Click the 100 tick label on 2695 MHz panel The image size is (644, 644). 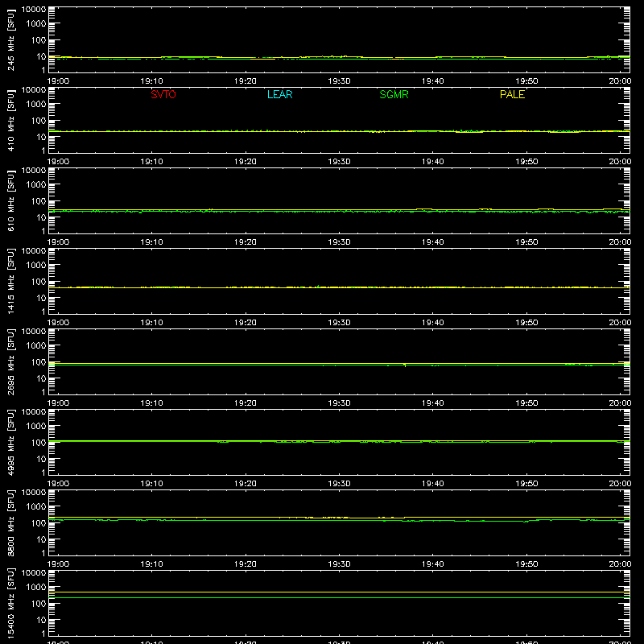pyautogui.click(x=39, y=362)
